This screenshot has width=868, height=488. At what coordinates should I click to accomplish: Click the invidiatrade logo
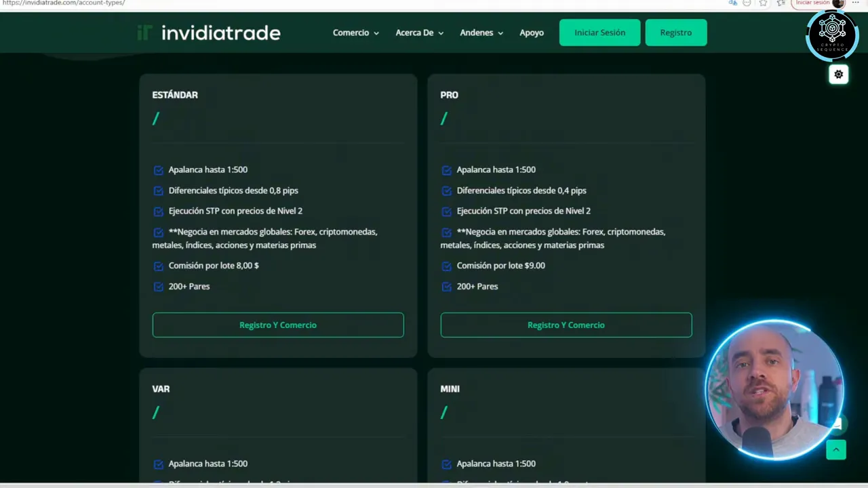pos(209,33)
